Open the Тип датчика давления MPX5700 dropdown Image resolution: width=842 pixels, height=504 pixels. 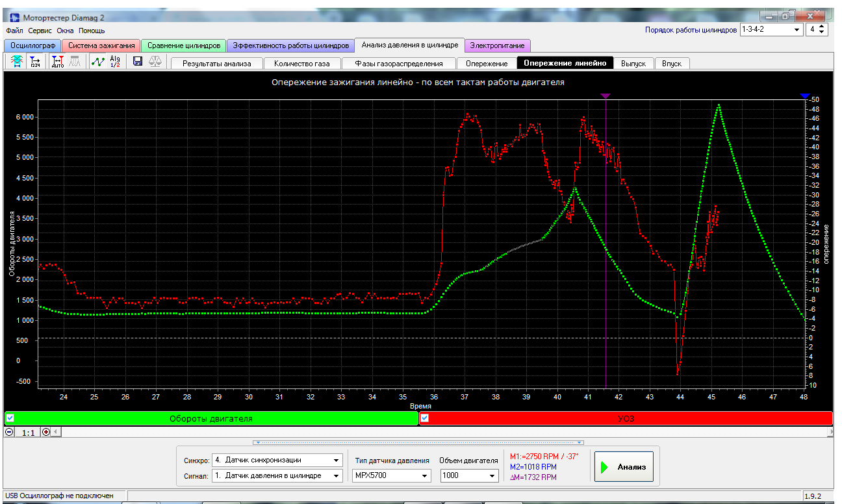tap(392, 475)
